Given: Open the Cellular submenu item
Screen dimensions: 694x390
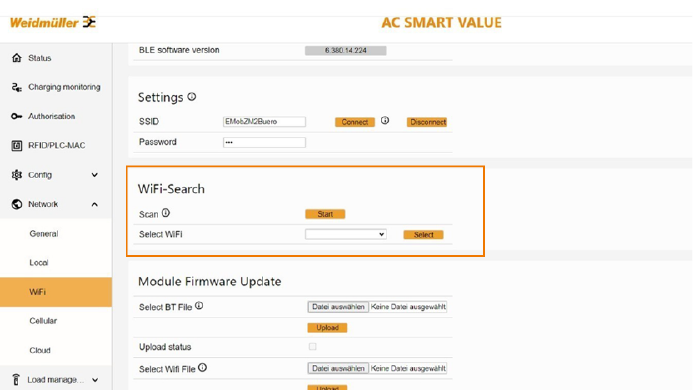Looking at the screenshot, I should pos(43,321).
